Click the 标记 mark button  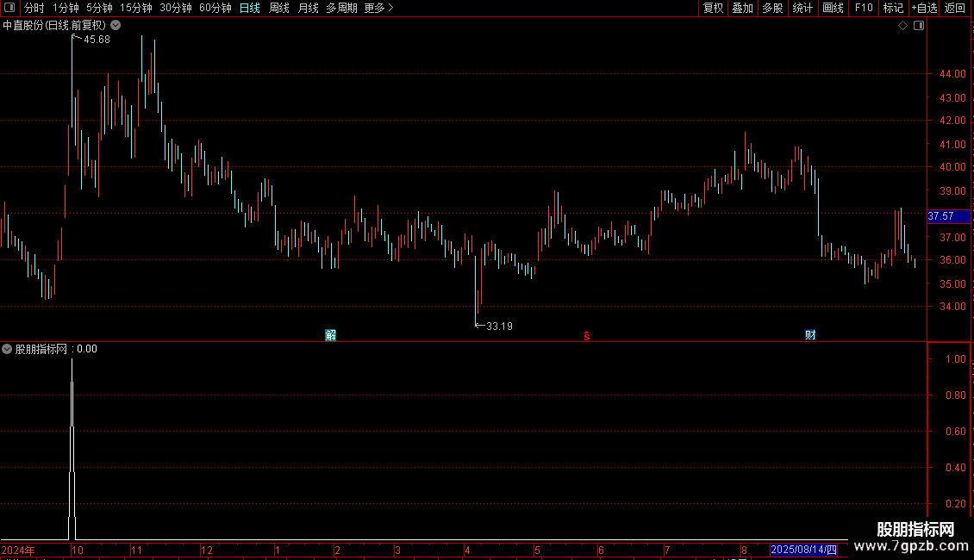click(893, 8)
